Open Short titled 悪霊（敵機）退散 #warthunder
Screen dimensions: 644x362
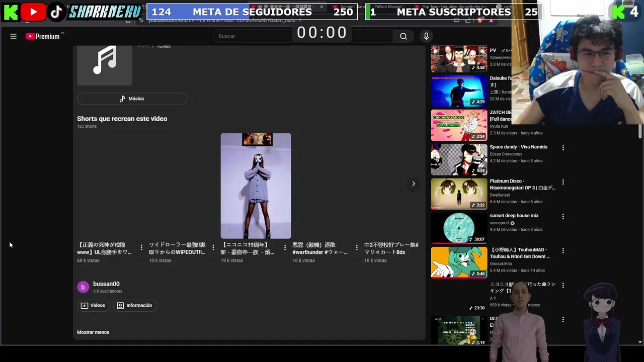(x=320, y=248)
